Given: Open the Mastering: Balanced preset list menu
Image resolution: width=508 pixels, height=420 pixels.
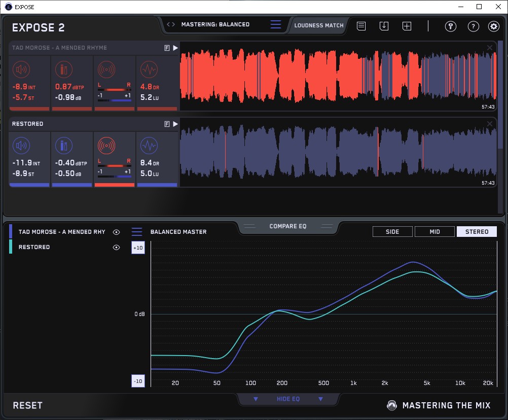Looking at the screenshot, I should coord(275,24).
